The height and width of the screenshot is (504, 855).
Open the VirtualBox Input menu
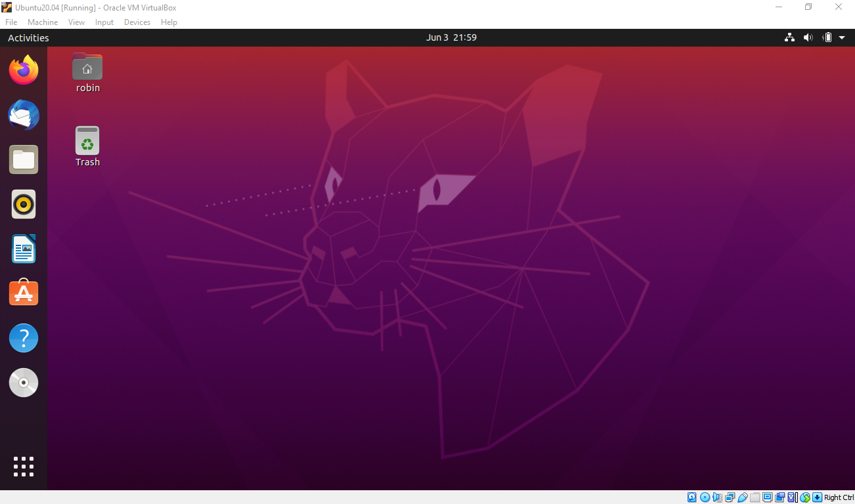pyautogui.click(x=104, y=22)
